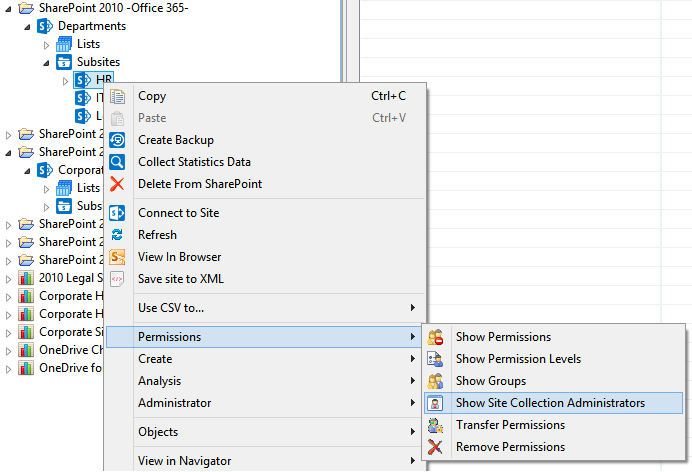
Task: Choose Copy from the context menu
Action: (265, 96)
